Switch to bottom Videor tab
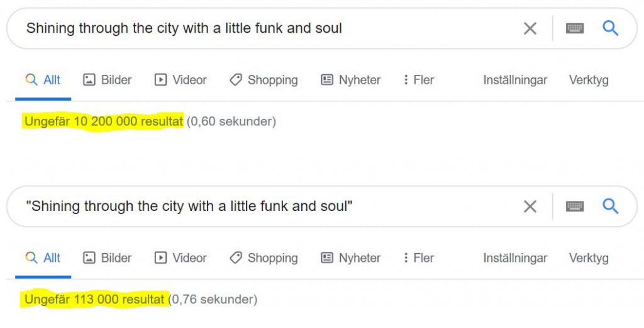This screenshot has width=644, height=328. click(180, 257)
